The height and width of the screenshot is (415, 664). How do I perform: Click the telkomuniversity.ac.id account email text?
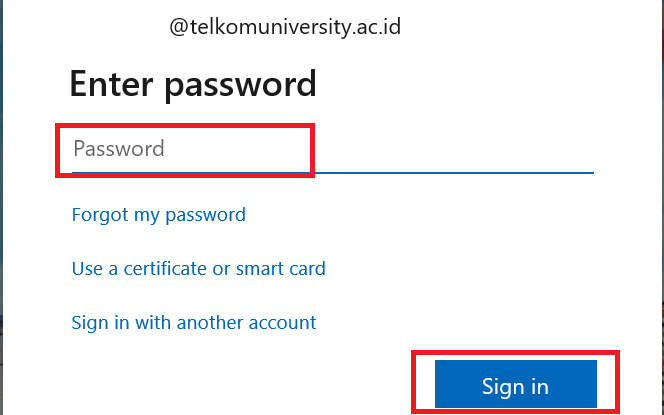click(285, 27)
